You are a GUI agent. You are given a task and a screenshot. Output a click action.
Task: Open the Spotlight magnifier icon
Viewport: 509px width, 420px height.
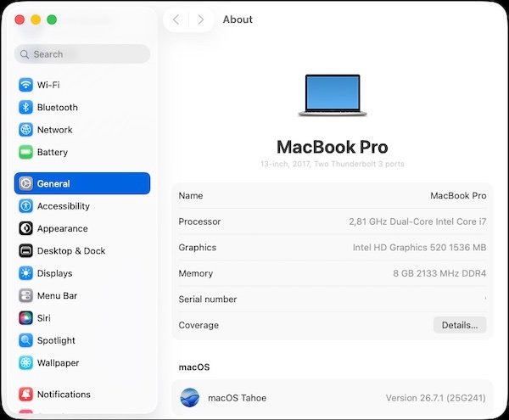(x=25, y=340)
